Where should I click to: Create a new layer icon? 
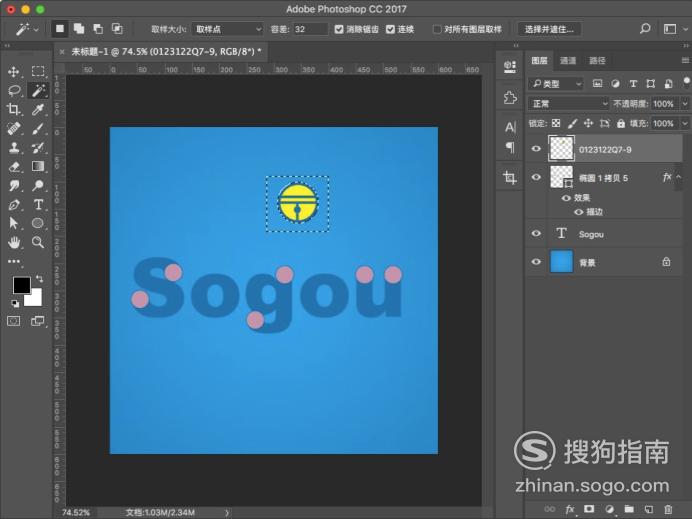pos(648,509)
